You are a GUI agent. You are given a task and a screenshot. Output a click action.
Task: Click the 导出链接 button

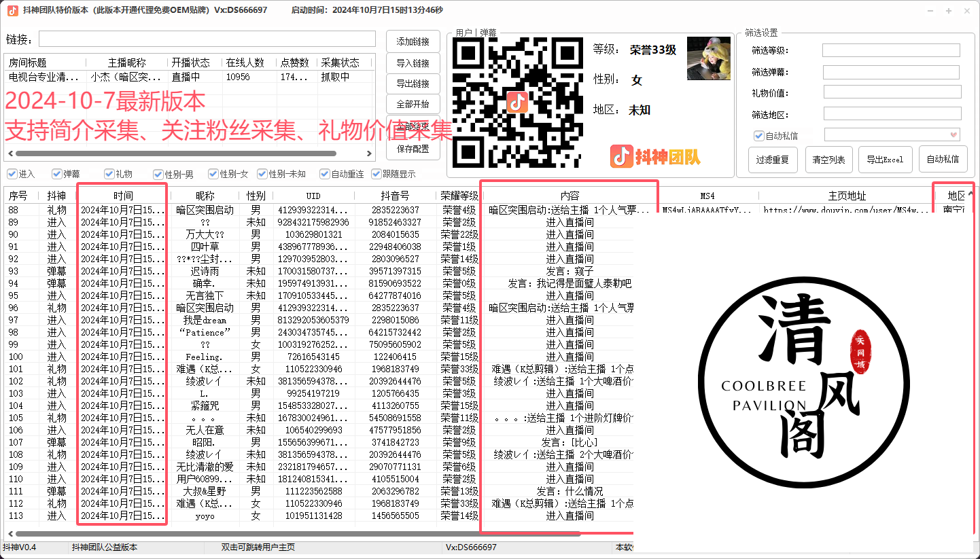point(413,84)
